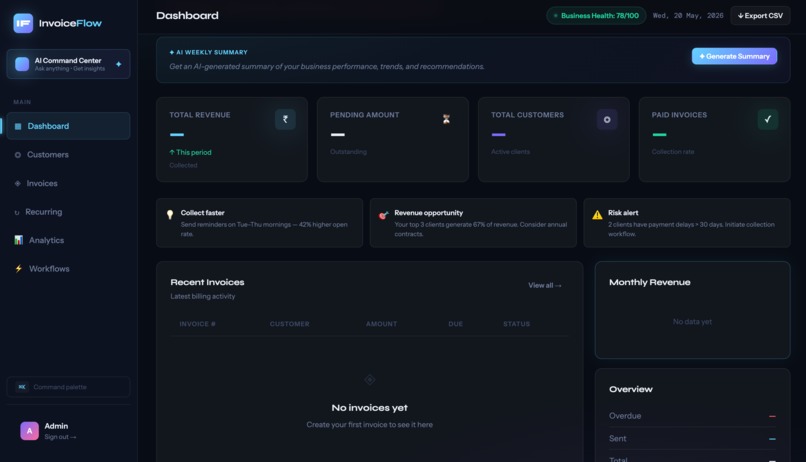
Task: Click the INVOICE # column header
Action: coord(197,324)
